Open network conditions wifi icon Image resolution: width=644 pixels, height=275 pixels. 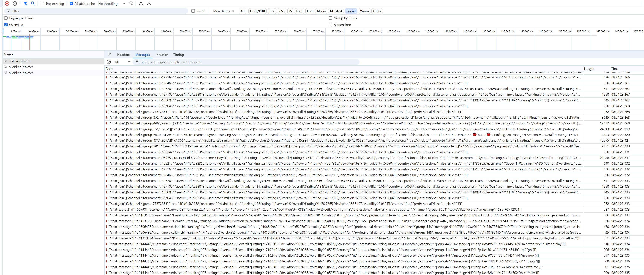click(x=131, y=4)
